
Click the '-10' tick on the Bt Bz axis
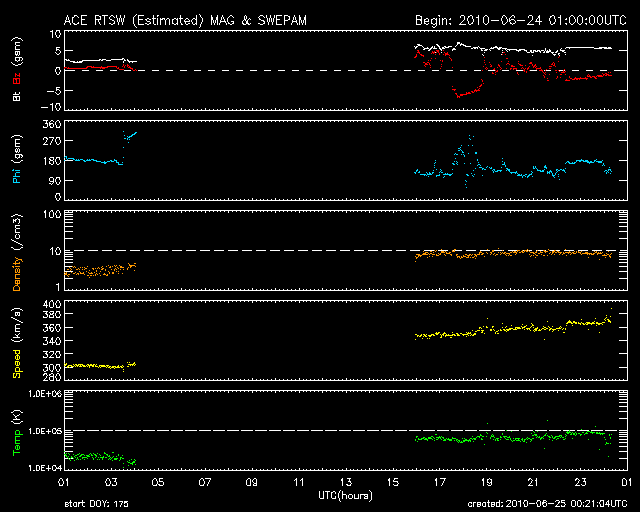(51, 107)
